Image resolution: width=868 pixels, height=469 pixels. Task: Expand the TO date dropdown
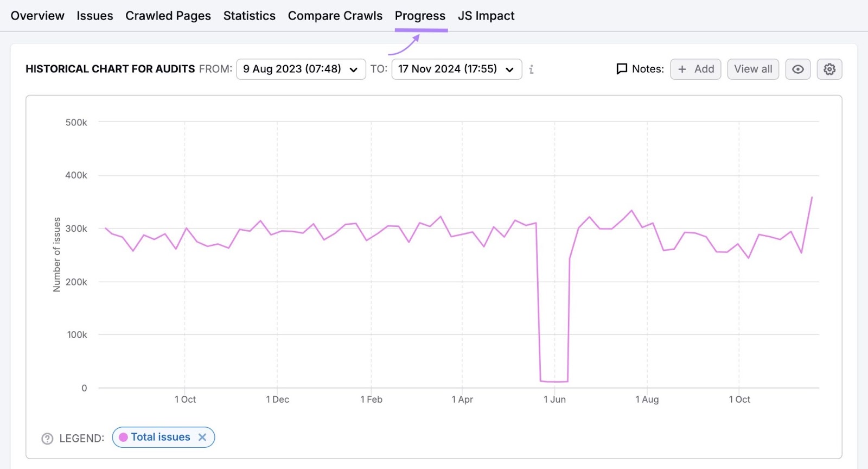[x=457, y=69]
